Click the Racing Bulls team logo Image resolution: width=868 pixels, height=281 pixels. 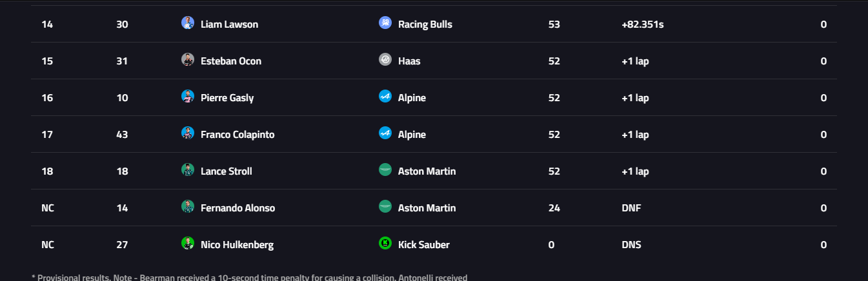[385, 23]
